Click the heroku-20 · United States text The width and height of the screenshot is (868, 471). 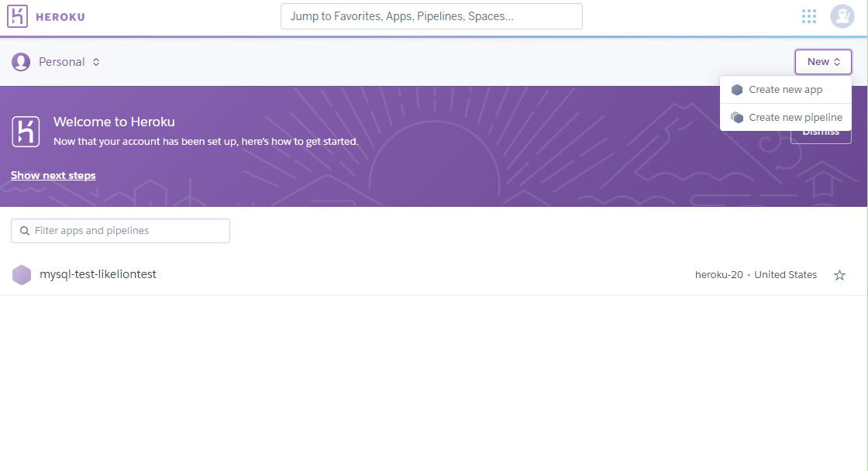(x=756, y=274)
